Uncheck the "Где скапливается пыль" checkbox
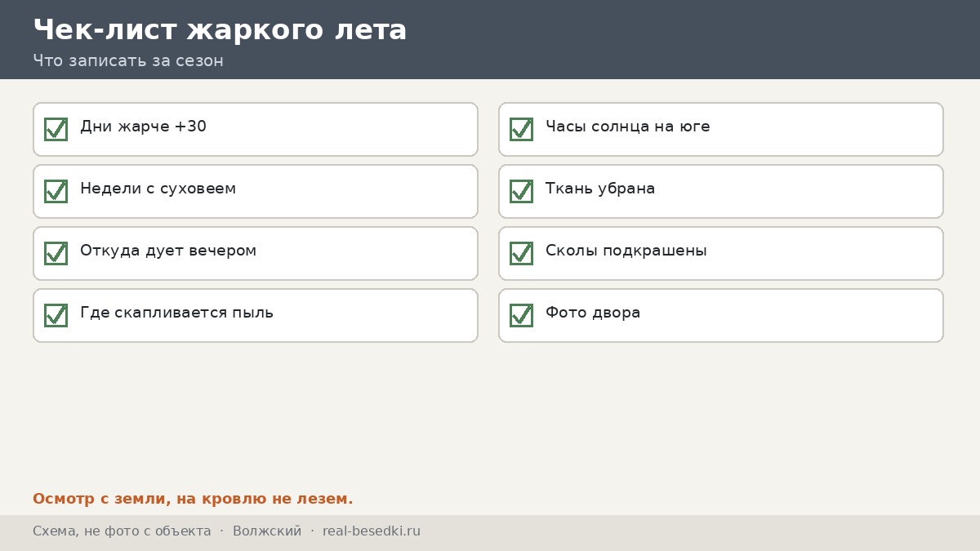This screenshot has height=551, width=980. click(56, 315)
